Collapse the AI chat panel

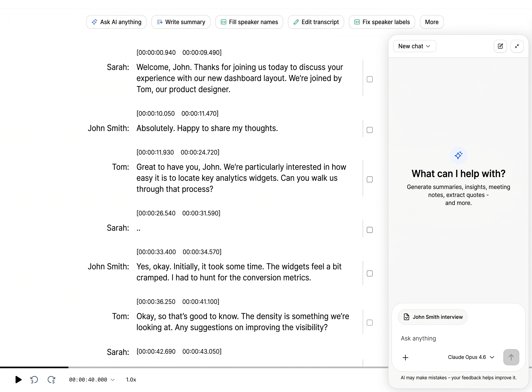click(517, 46)
